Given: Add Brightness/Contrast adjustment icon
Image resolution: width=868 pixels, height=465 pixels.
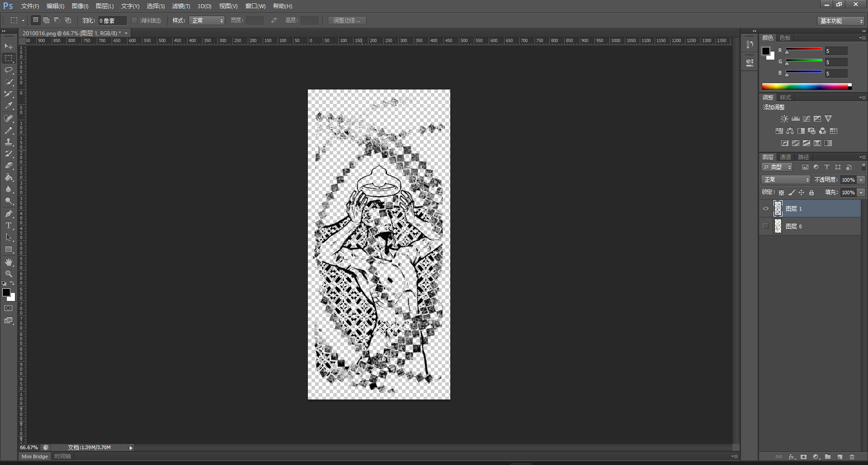Looking at the screenshot, I should coord(784,119).
